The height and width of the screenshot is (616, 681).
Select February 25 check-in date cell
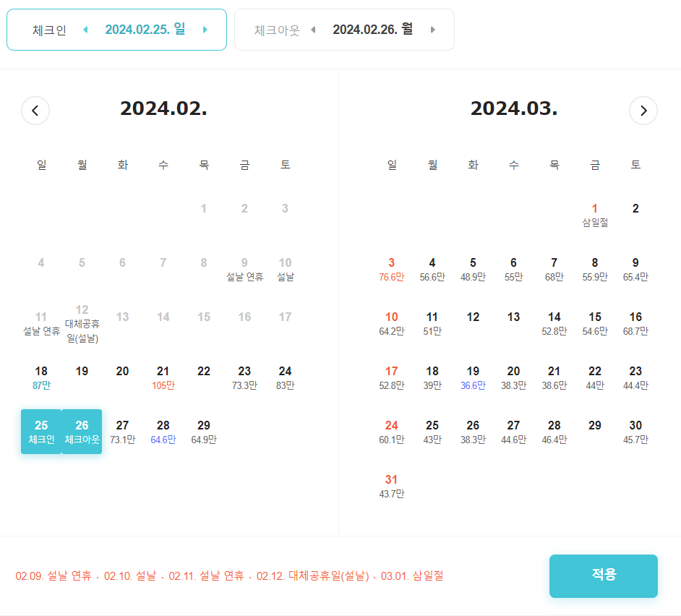41,432
